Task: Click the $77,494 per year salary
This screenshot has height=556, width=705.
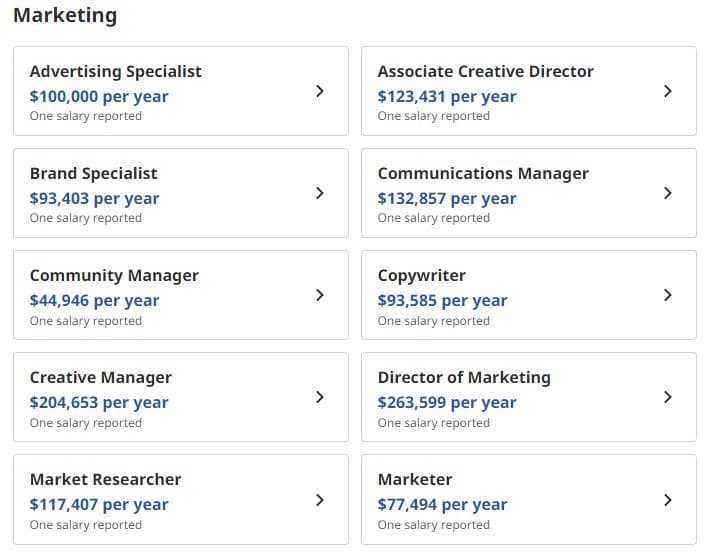Action: coord(442,504)
